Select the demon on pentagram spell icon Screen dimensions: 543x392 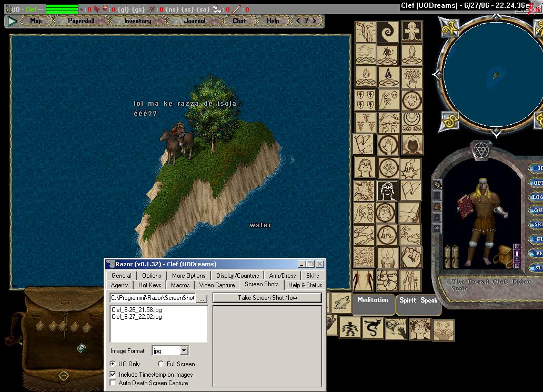click(388, 54)
